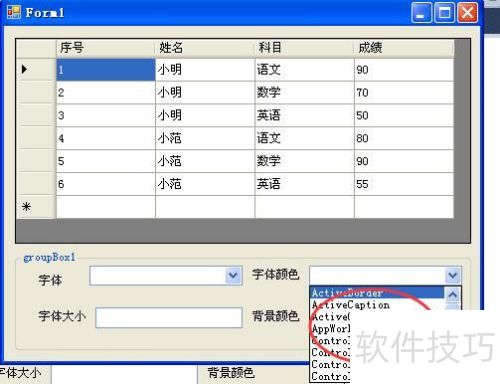Click score cell 90 in row 1
This screenshot has height=384, width=500.
click(404, 70)
